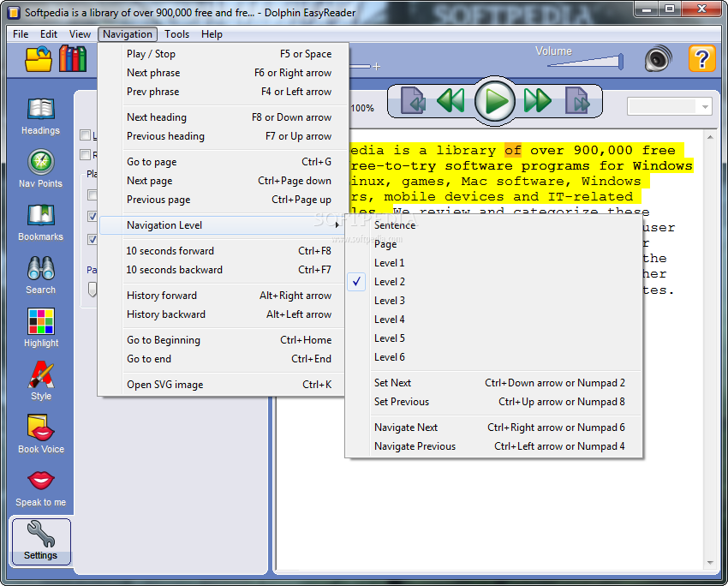
Task: Click the speaker mute icon
Action: (x=658, y=59)
